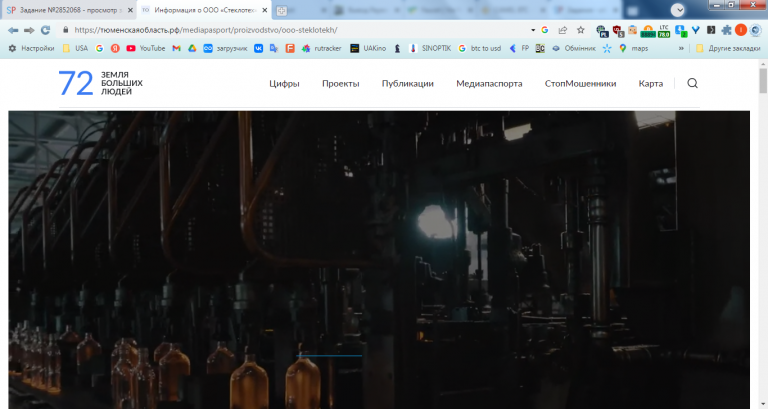This screenshot has width=768, height=409.
Task: Open the BC bookmark icon
Action: [x=540, y=48]
